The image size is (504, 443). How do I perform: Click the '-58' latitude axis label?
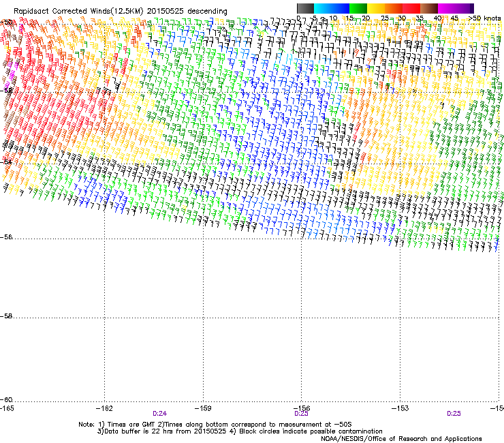[x=6, y=316]
